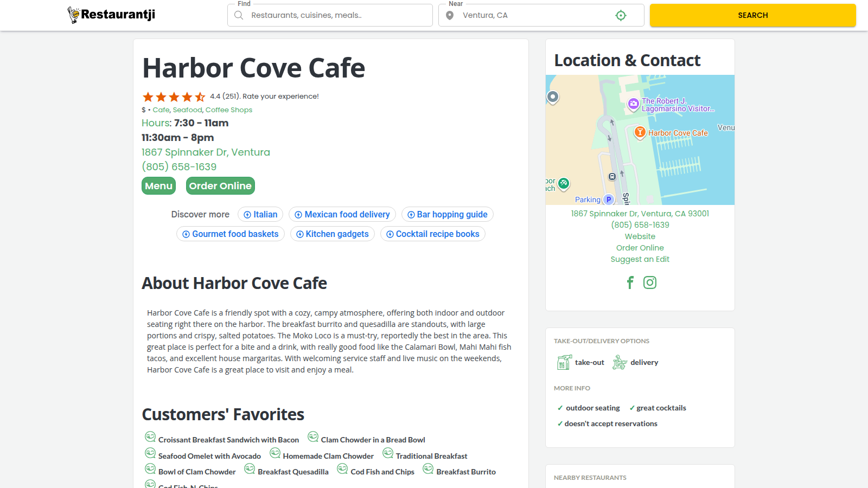Expand the Mexican food delivery suggestion
The height and width of the screenshot is (488, 868).
(x=342, y=215)
